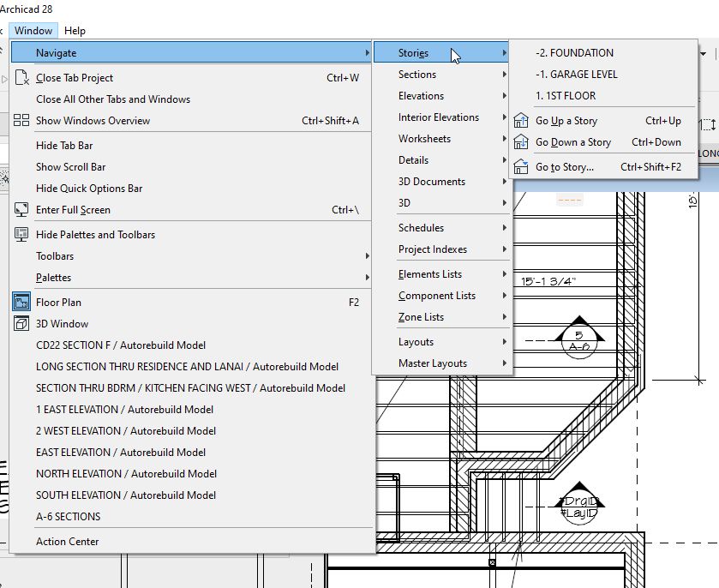Screen dimensions: 719x588
Task: Open the Stories submenu
Action: click(x=442, y=53)
